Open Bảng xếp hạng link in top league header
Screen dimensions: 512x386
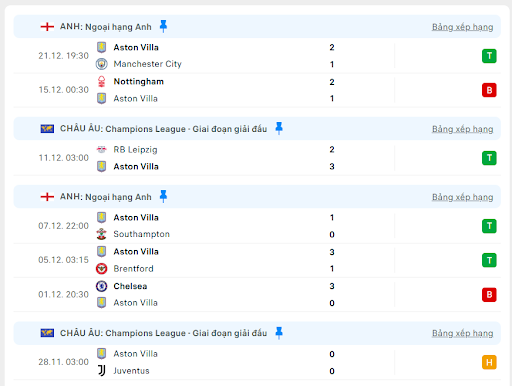pyautogui.click(x=462, y=27)
